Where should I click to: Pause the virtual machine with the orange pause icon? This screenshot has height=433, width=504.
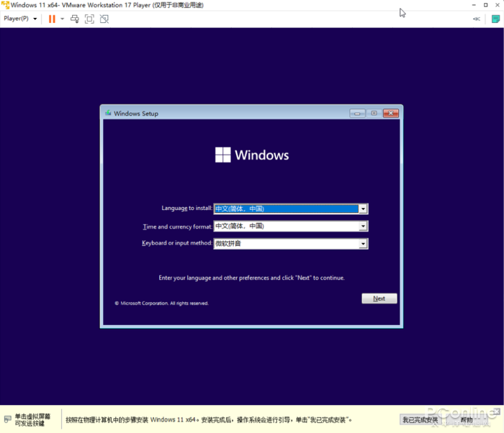click(52, 19)
